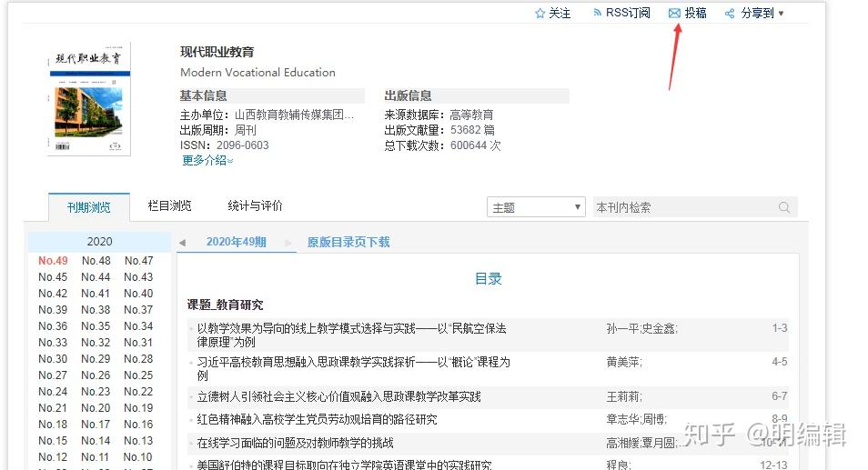
Task: Expand 更多介绍 for more journal info
Action: point(207,160)
